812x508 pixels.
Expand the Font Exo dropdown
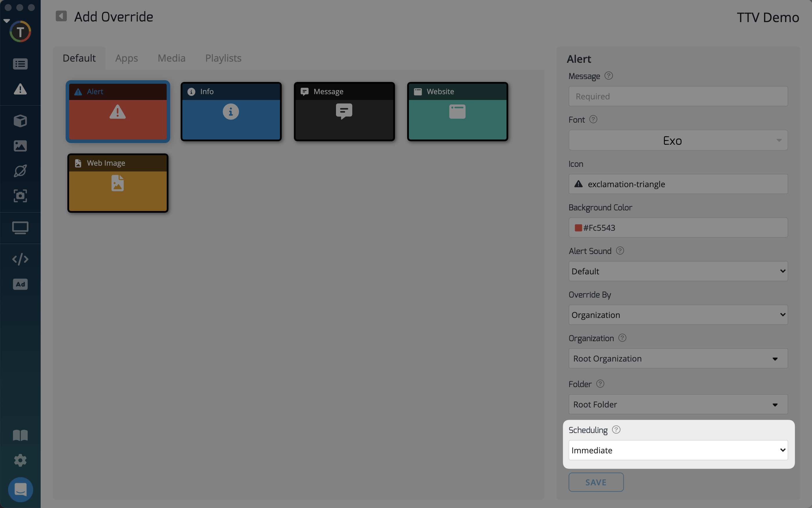(678, 140)
